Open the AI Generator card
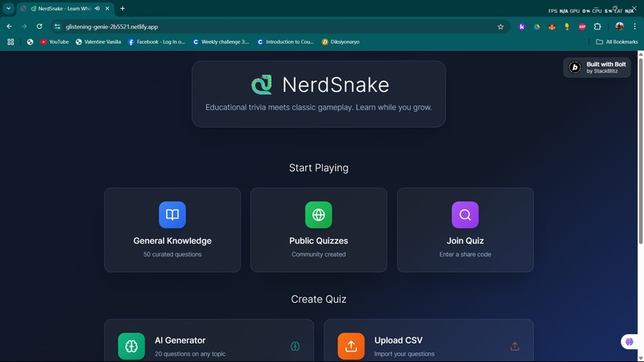 coord(209,340)
